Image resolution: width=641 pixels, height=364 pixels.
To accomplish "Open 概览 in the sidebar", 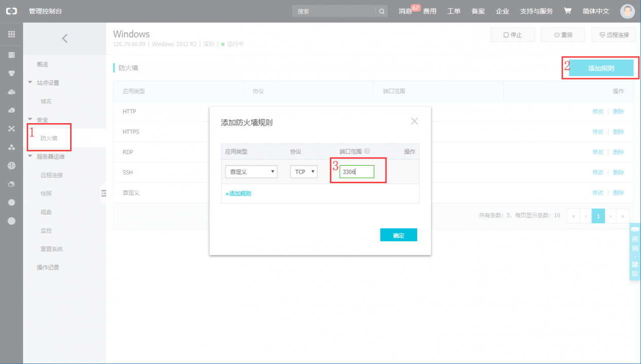I will 43,64.
